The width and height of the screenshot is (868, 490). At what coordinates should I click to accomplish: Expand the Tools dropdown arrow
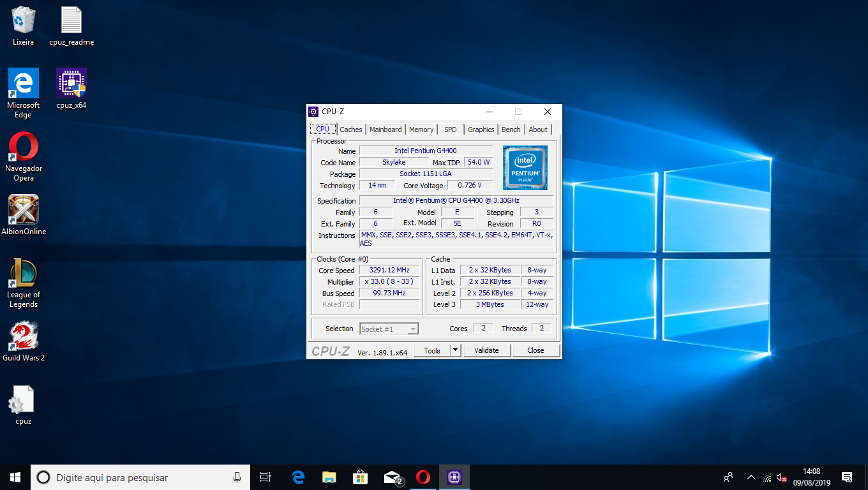[455, 350]
